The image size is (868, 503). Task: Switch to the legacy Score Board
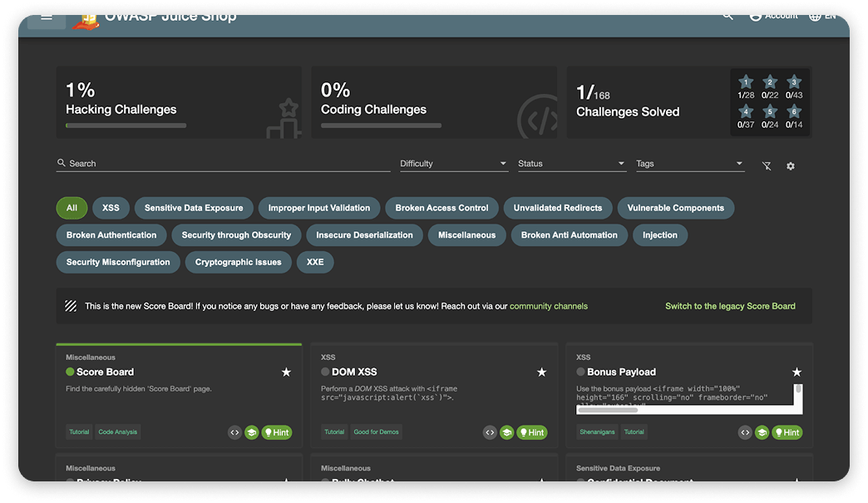coord(730,306)
